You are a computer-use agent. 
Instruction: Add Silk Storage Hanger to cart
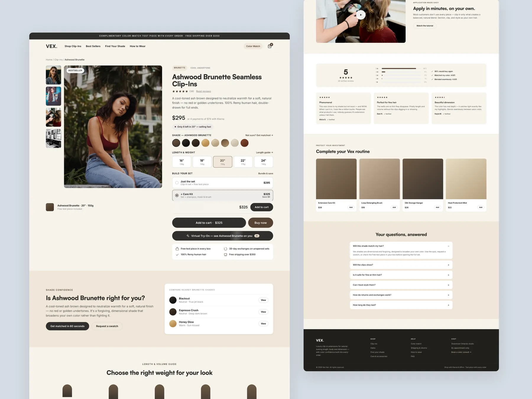pyautogui.click(x=437, y=207)
